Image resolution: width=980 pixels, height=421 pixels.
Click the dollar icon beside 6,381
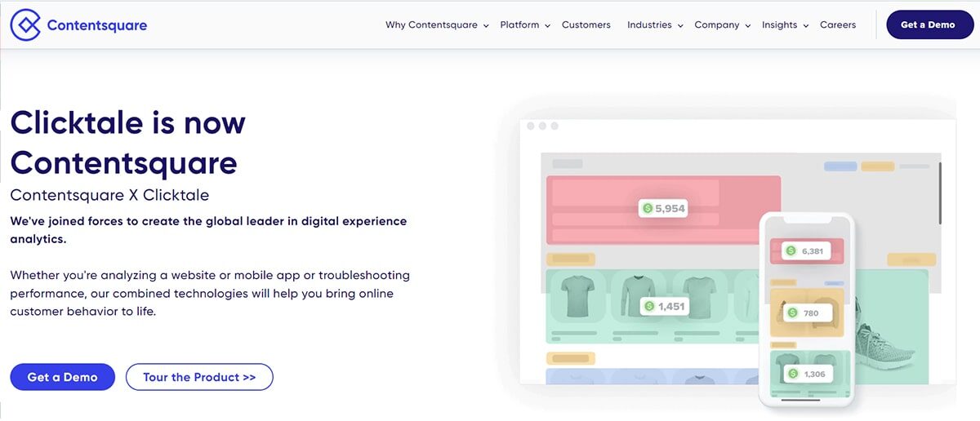791,251
